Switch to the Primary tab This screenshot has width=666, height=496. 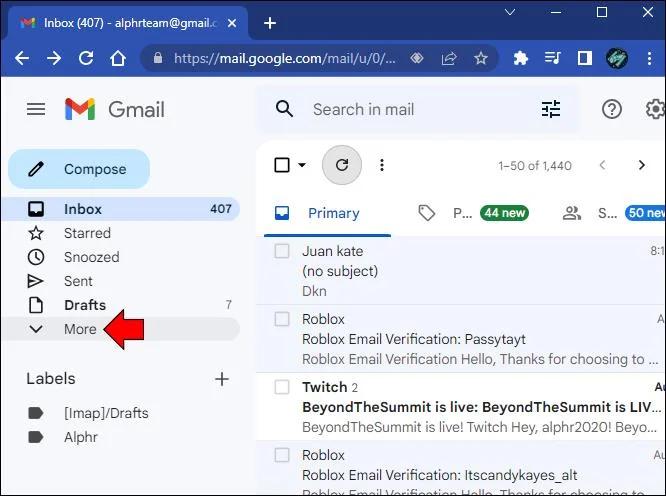327,213
